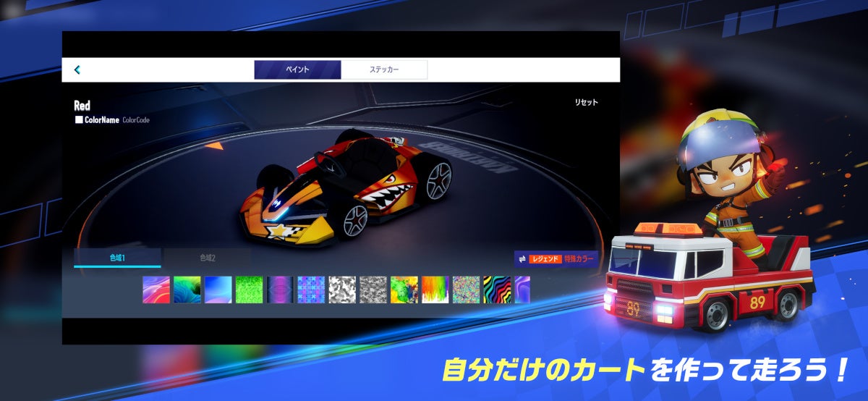Select the multicolor confetti dots swatch
This screenshot has width=868, height=401.
click(x=467, y=290)
